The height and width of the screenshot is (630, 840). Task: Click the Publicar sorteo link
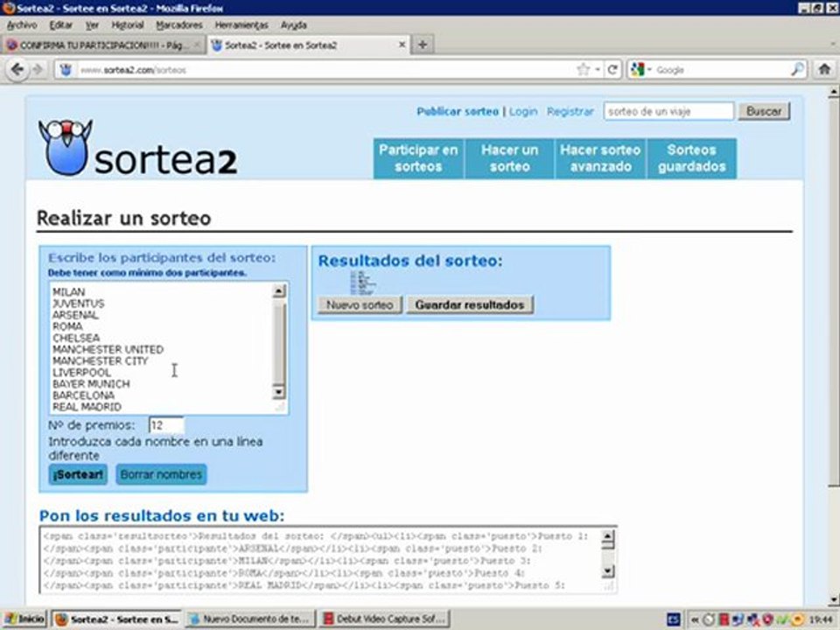458,111
